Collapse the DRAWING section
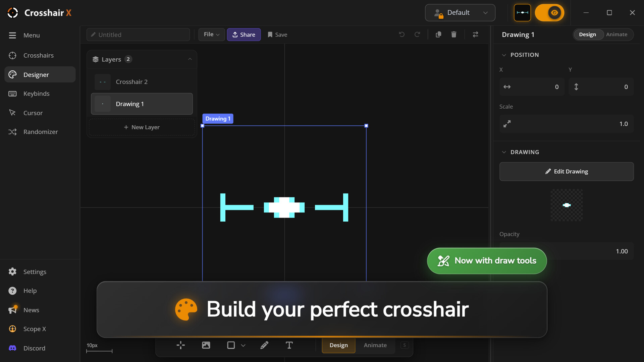Screen dimensions: 644x362 504,152
